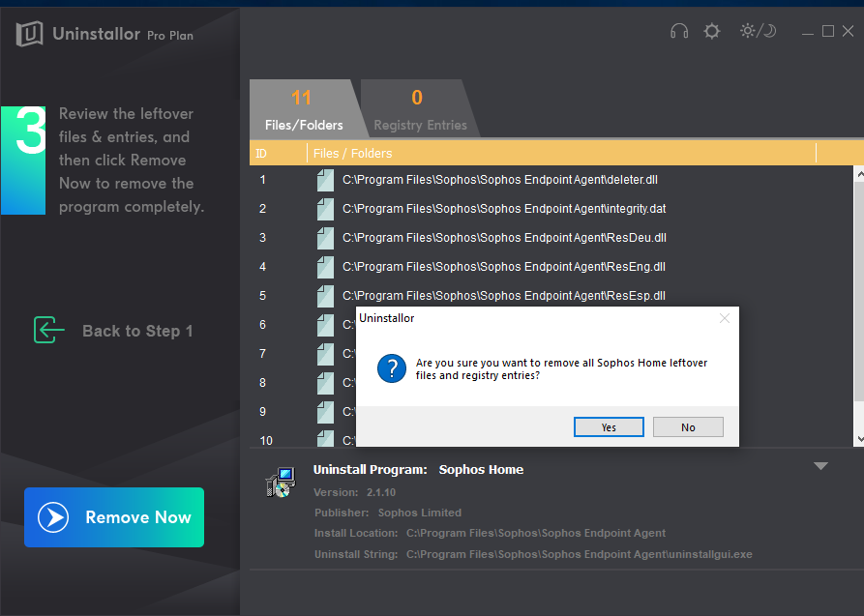Switch to the Registry Entries tab
This screenshot has width=864, height=616.
(420, 108)
